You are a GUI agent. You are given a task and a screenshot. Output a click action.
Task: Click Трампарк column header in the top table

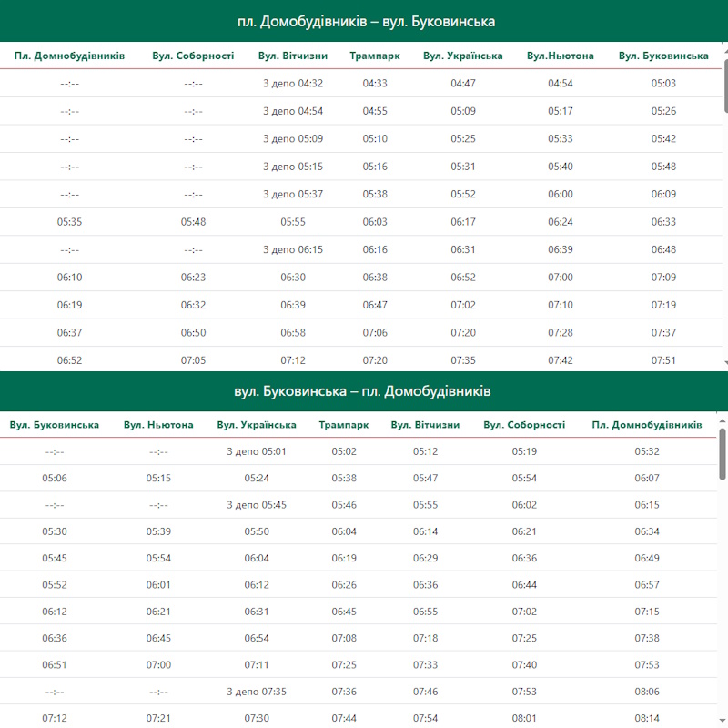[x=375, y=56]
